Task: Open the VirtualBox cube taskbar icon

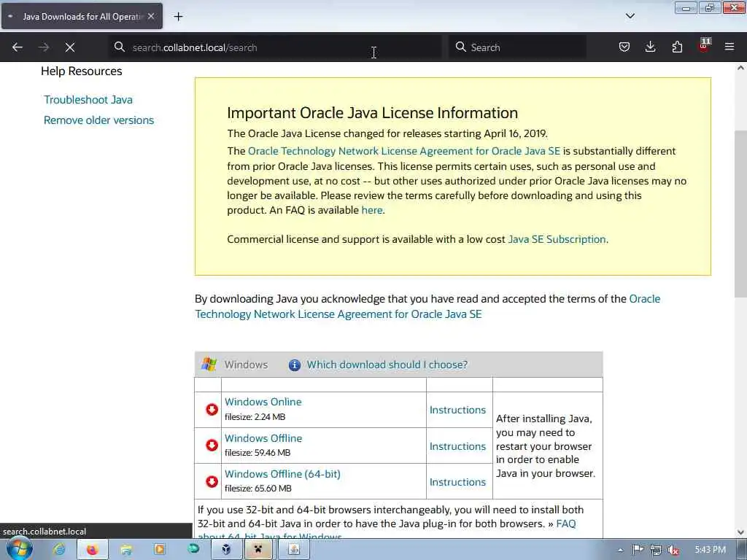Action: pos(226,550)
